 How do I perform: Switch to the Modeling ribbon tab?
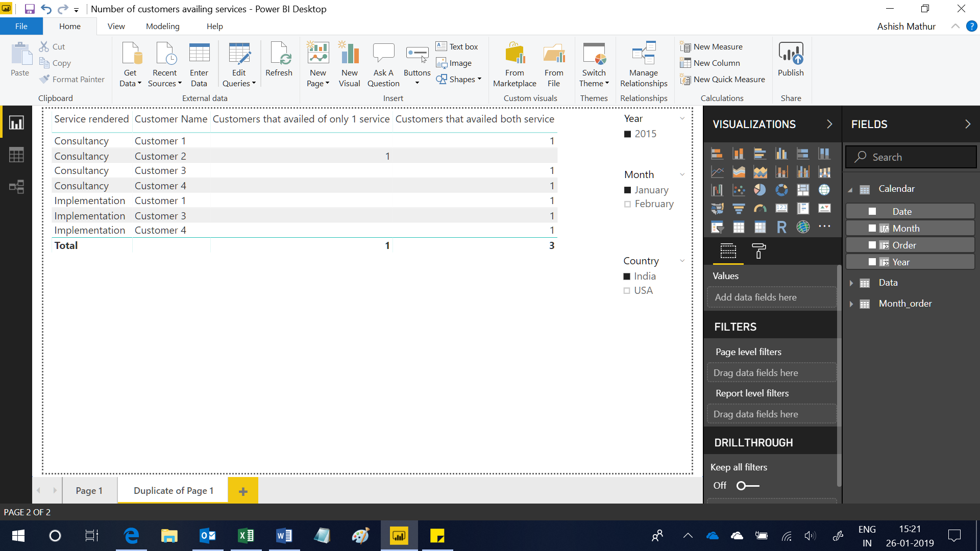[x=162, y=26]
